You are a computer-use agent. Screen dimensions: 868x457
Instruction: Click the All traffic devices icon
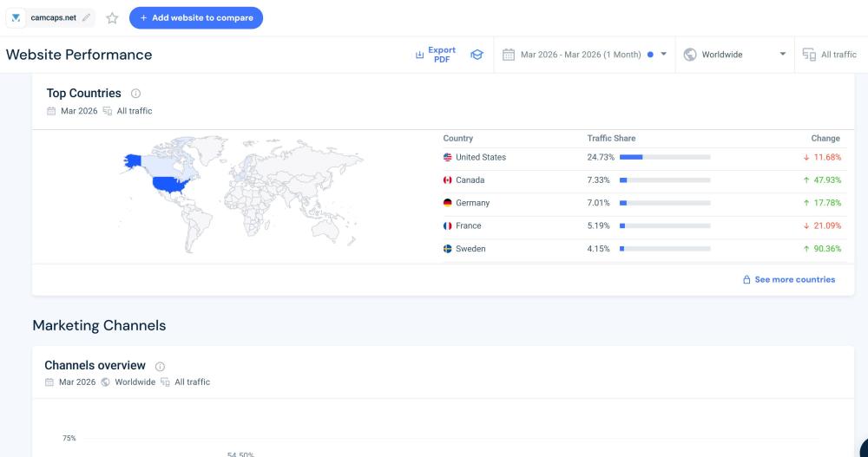(809, 55)
